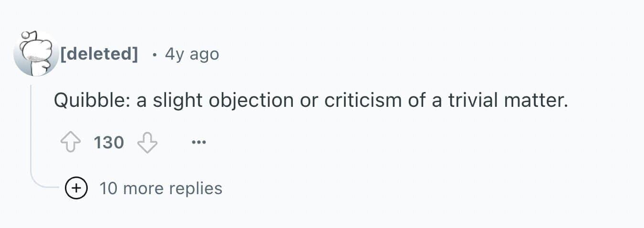Open the three-dot more options menu
The height and width of the screenshot is (228, 644).
198,142
